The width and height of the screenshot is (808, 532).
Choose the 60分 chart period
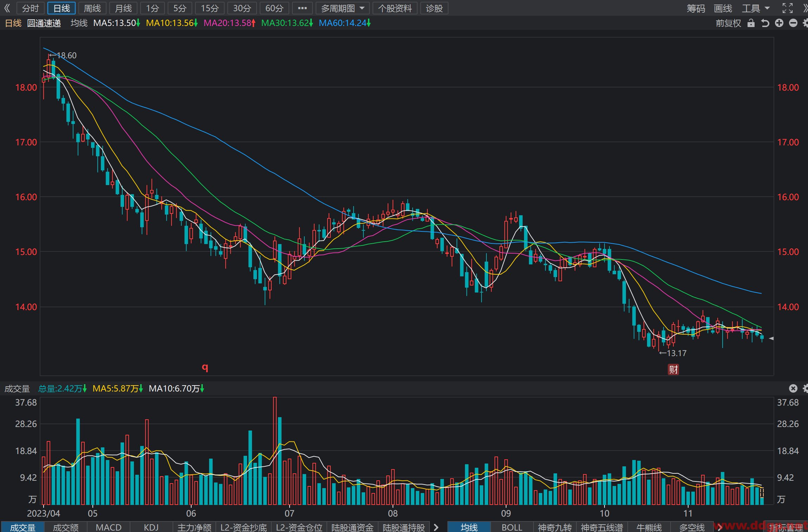pos(274,8)
